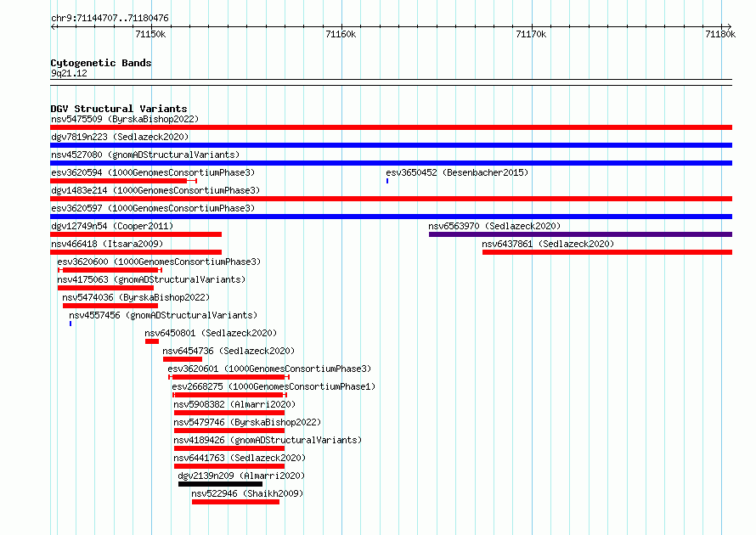Click the Cytogenetic Bands track title
Screen dimensions: 756x535
[101, 63]
